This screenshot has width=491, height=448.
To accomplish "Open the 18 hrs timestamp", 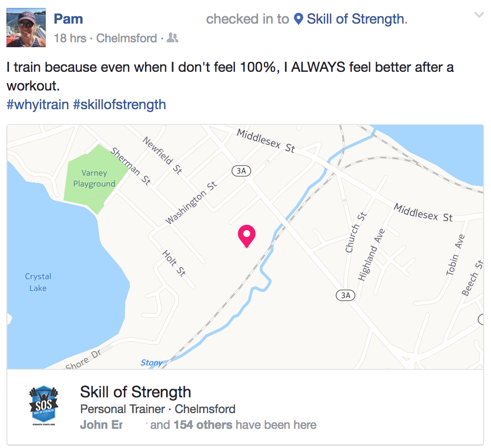I will (70, 38).
